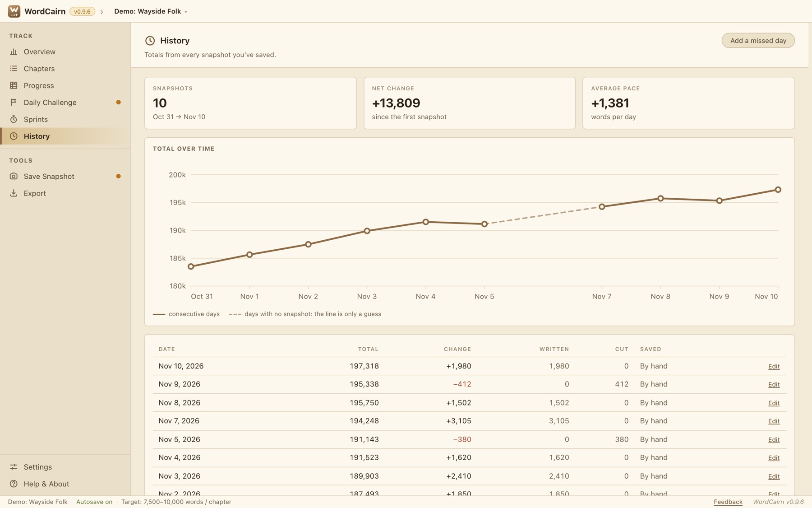Click the Sprints stopwatch icon
This screenshot has height=508, width=812.
pyautogui.click(x=14, y=119)
